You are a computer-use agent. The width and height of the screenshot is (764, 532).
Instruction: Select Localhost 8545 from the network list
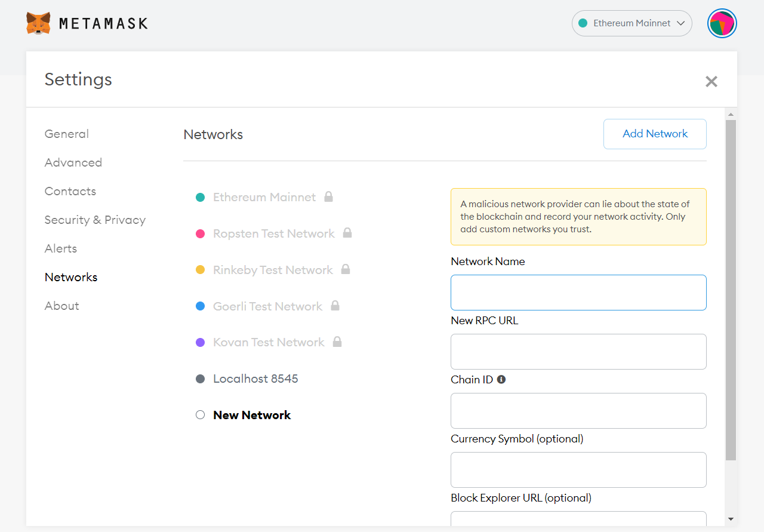click(x=255, y=378)
